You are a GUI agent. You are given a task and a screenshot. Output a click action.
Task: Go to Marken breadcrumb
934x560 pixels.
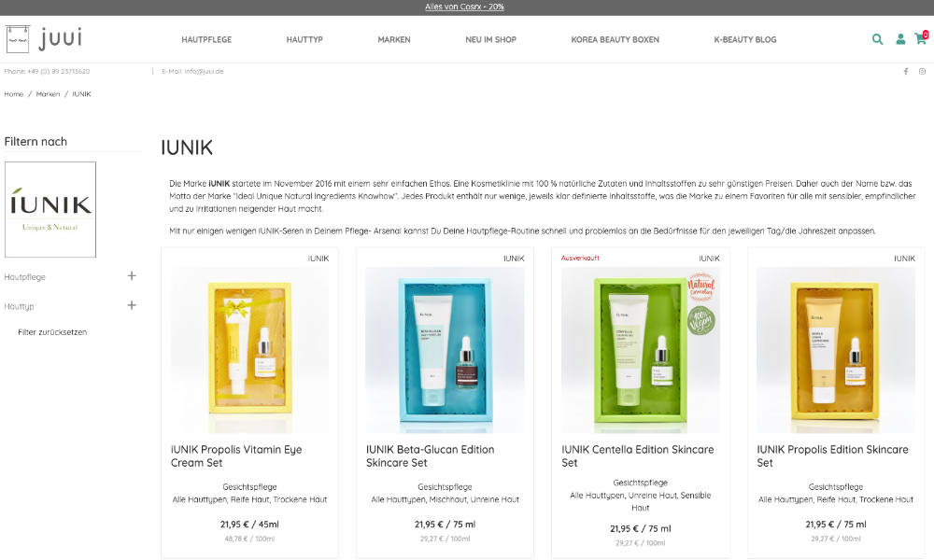click(48, 94)
